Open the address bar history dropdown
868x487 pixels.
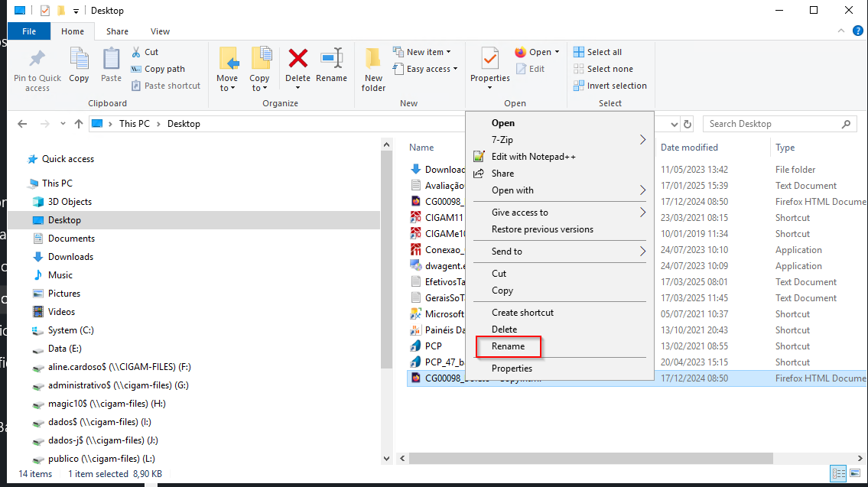(x=674, y=124)
